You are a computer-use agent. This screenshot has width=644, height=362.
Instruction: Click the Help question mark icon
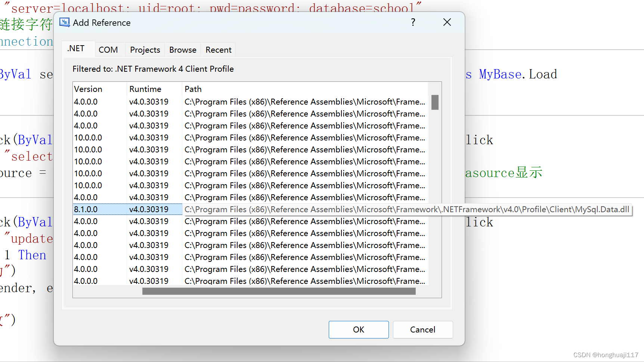coord(413,22)
